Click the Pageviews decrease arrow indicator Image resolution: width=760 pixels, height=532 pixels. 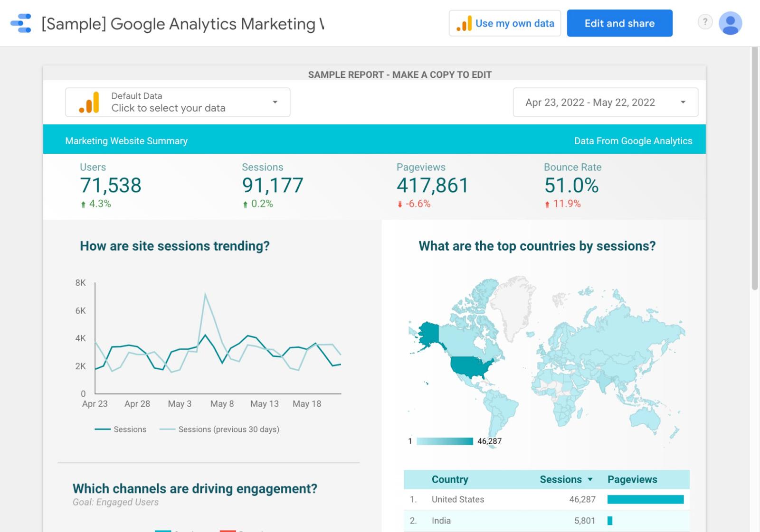[x=400, y=205]
